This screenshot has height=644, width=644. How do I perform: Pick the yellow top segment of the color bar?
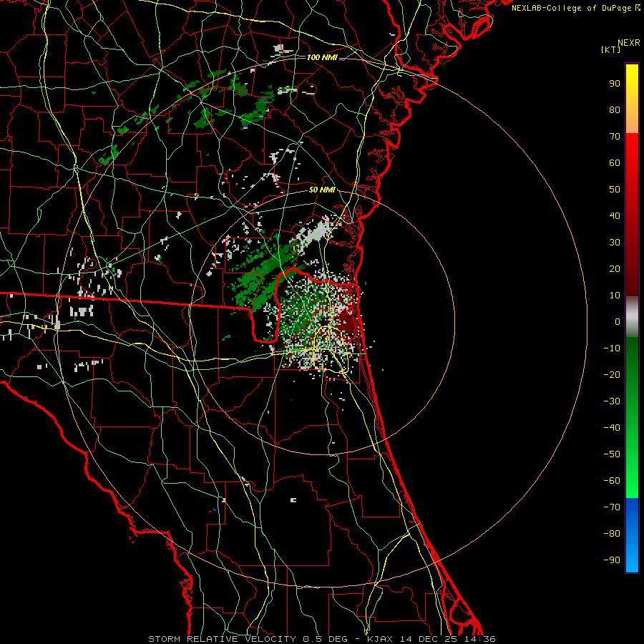[632, 99]
